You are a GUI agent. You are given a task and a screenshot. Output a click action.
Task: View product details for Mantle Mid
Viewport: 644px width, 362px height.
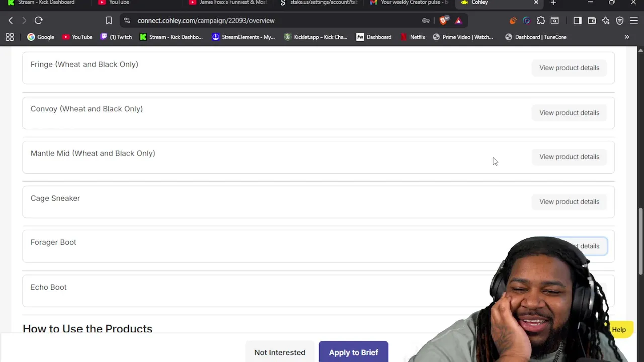pos(569,157)
